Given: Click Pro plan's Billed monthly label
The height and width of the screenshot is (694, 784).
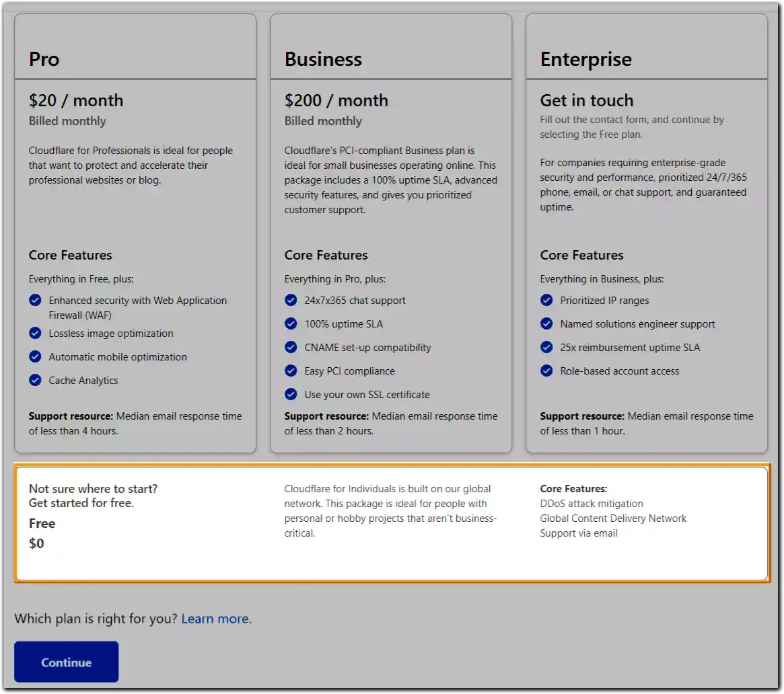Looking at the screenshot, I should (67, 121).
